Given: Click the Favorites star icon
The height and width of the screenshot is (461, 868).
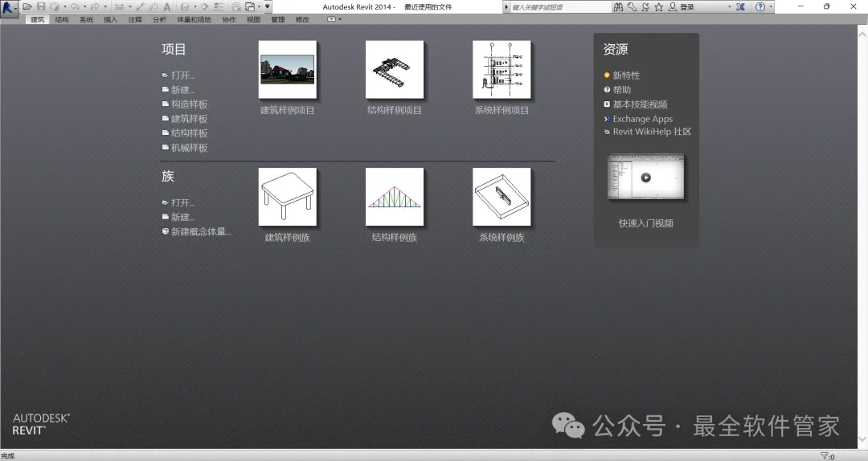Looking at the screenshot, I should coord(658,6).
